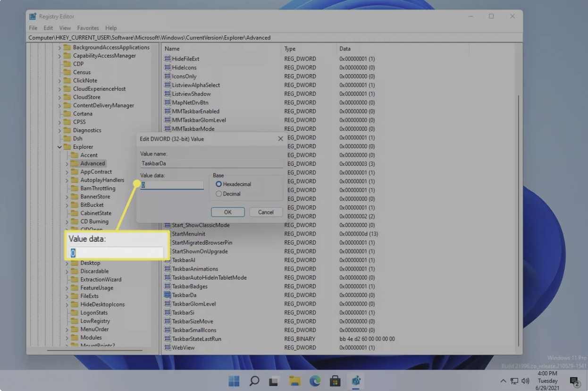Launch Microsoft Edge from the taskbar
Viewport: 588px width, 391px height.
click(x=315, y=381)
